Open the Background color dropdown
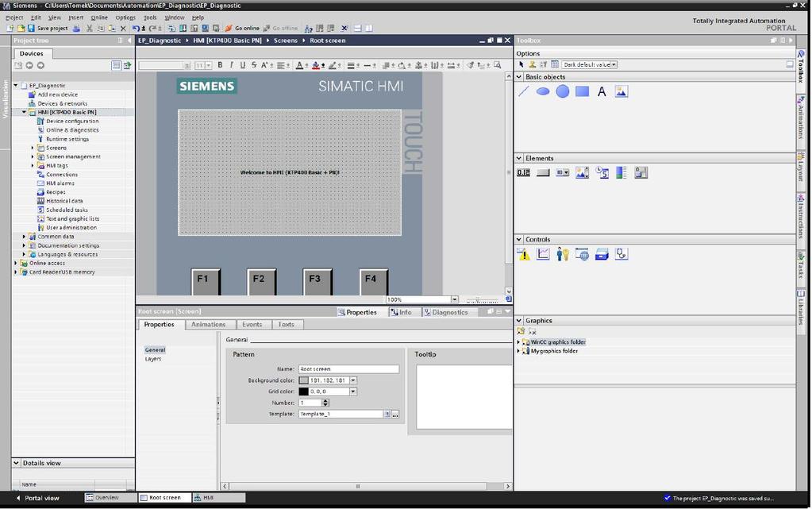Image resolution: width=812 pixels, height=509 pixels. coord(353,380)
